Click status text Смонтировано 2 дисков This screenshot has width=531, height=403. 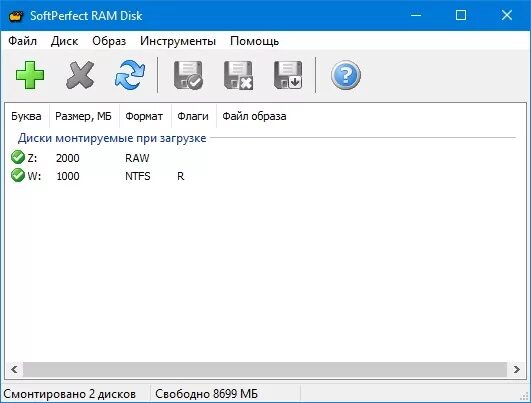click(x=69, y=394)
